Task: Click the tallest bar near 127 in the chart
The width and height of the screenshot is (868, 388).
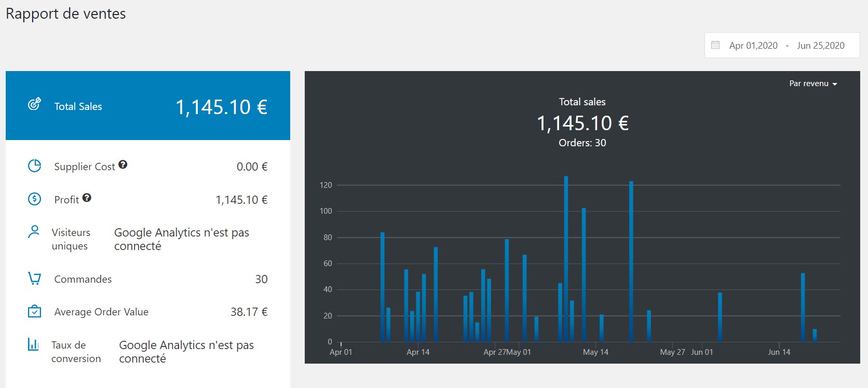Action: click(x=566, y=259)
